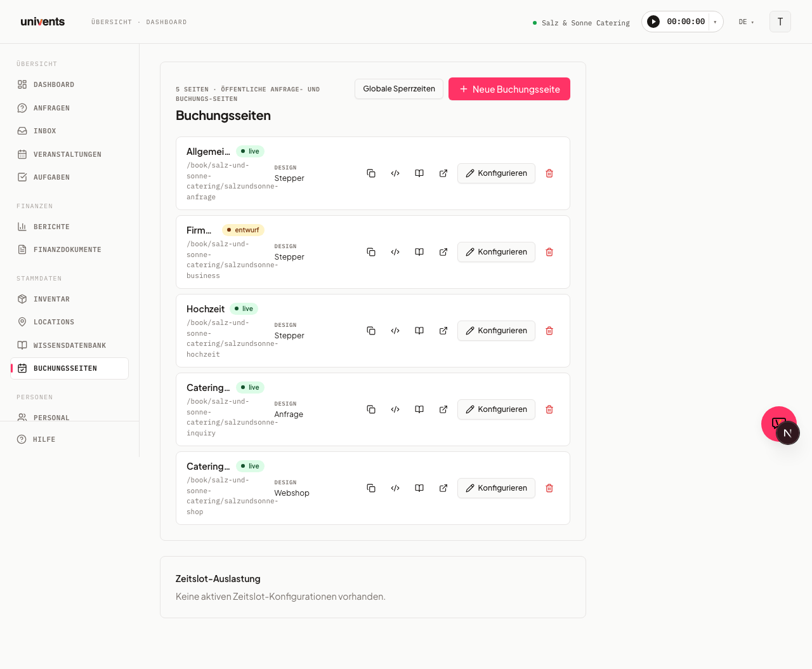Go to Dashboard in sidebar
This screenshot has height=669, width=812.
(70, 85)
